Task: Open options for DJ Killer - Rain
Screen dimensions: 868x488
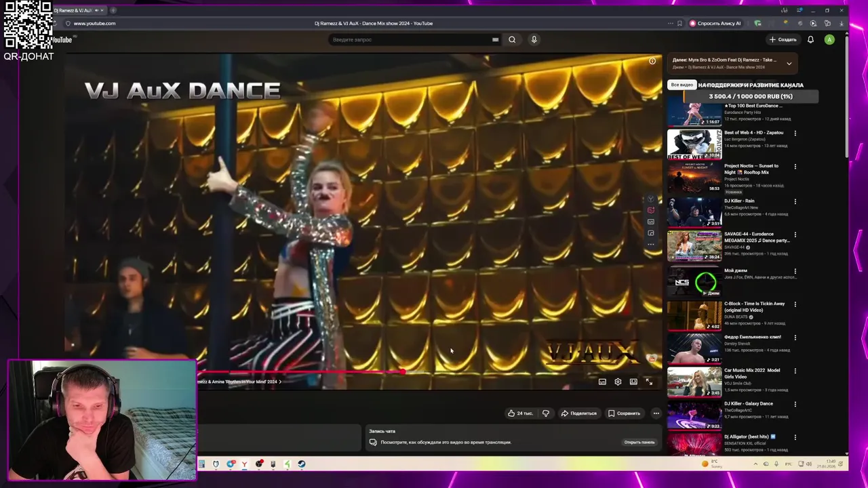Action: (795, 201)
